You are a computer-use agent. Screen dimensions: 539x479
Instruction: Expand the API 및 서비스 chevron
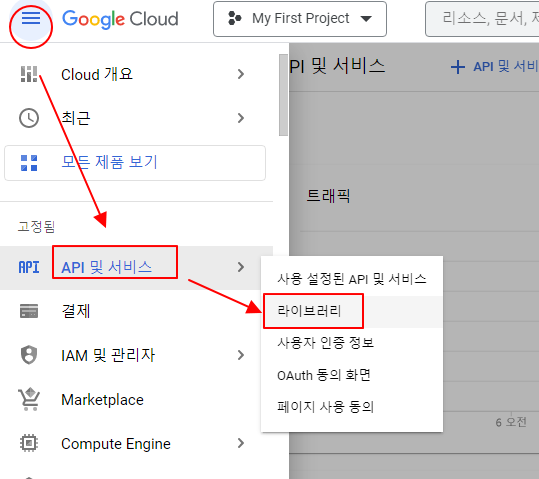(241, 267)
